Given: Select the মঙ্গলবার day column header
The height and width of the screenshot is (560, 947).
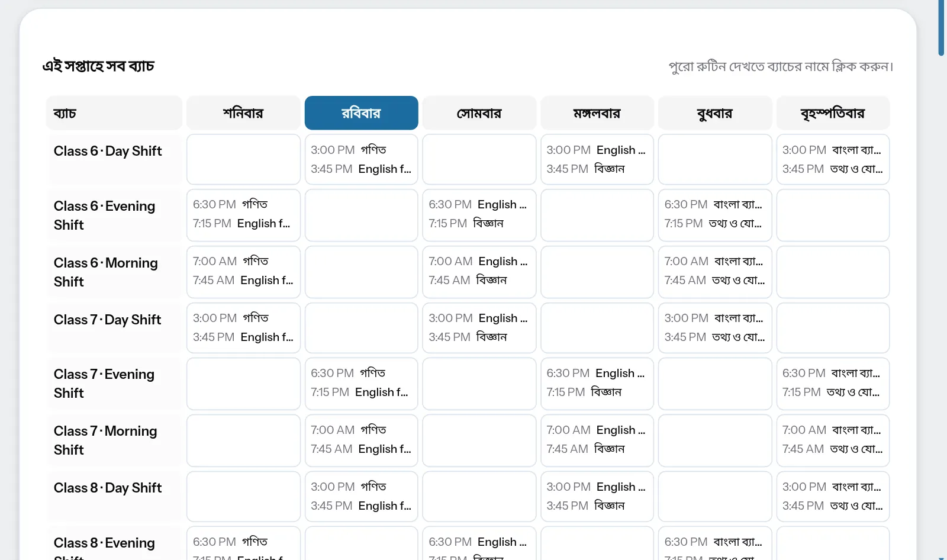Looking at the screenshot, I should [597, 113].
